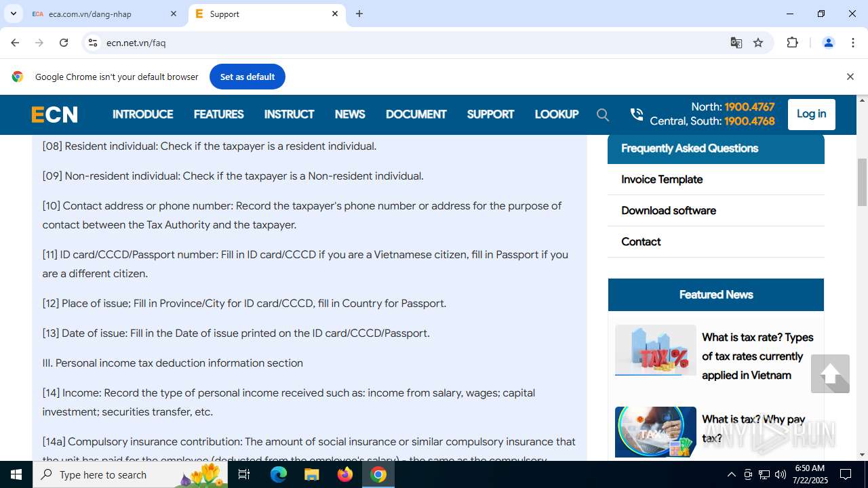
Task: Click the scrollbar up arrow
Action: (863, 100)
